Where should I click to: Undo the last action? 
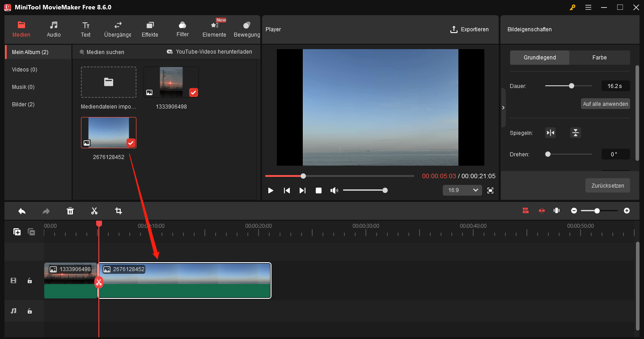22,210
